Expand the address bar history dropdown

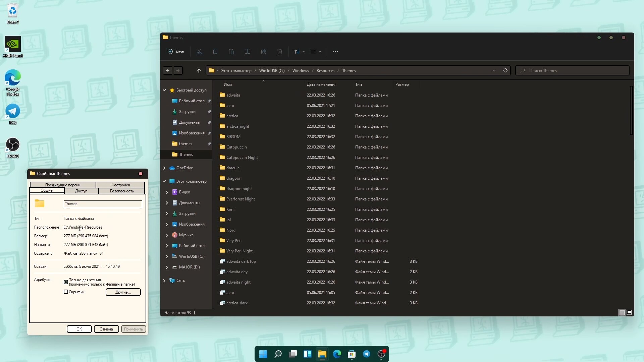click(494, 70)
